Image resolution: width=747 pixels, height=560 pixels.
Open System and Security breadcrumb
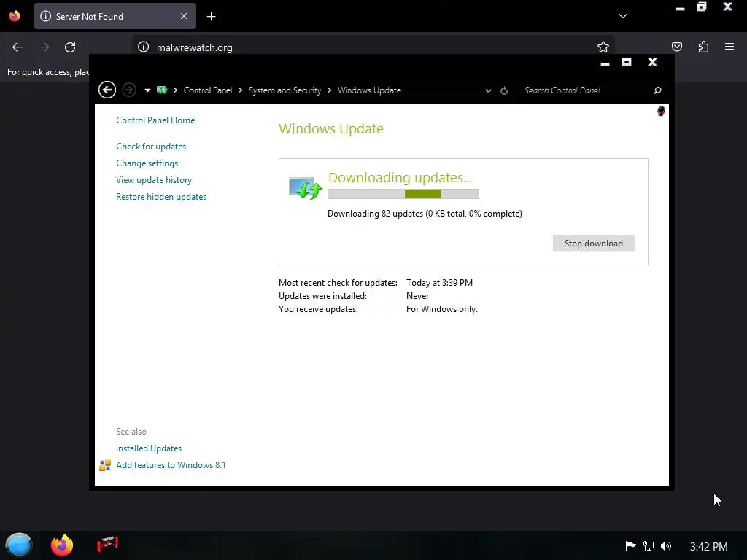[x=285, y=90]
